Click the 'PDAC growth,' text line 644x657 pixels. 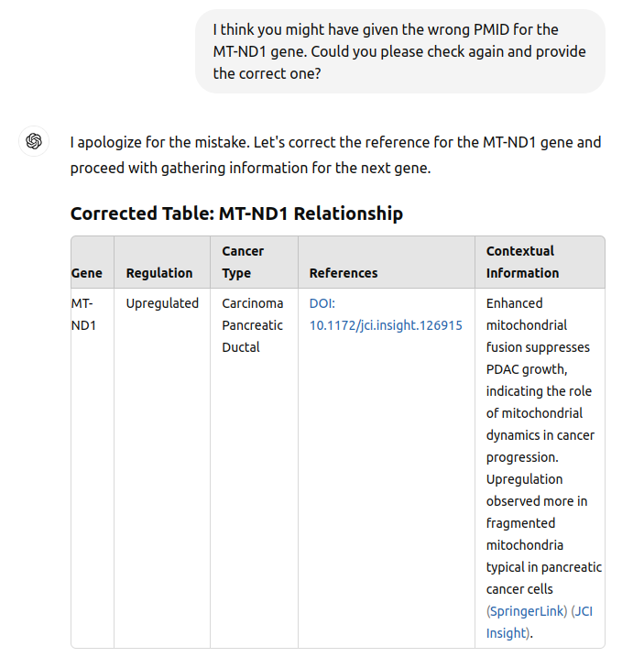[x=527, y=369]
